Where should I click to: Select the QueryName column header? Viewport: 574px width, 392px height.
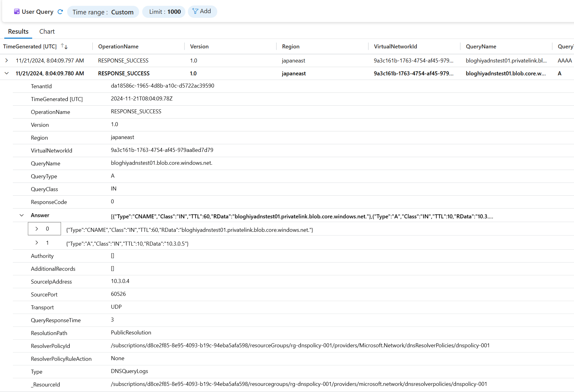click(481, 47)
